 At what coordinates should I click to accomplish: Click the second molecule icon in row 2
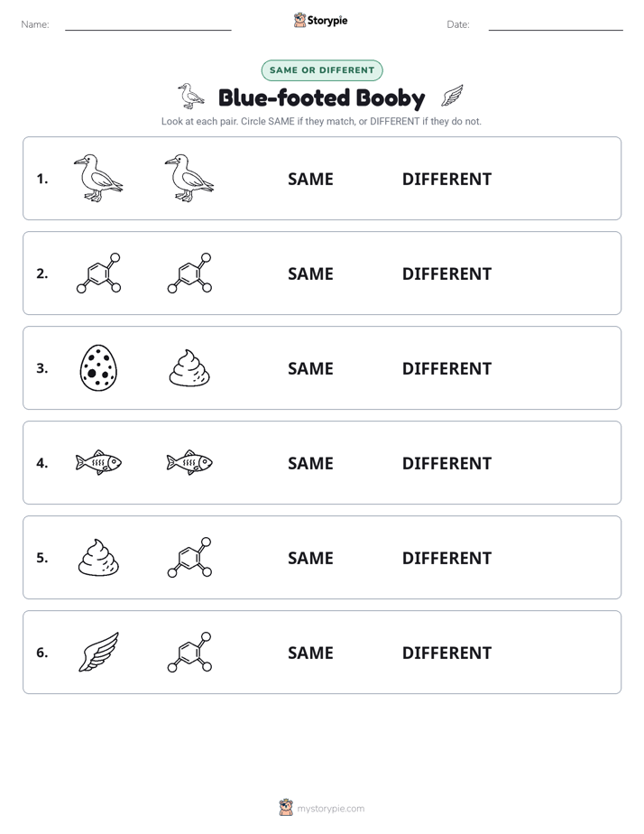click(189, 273)
